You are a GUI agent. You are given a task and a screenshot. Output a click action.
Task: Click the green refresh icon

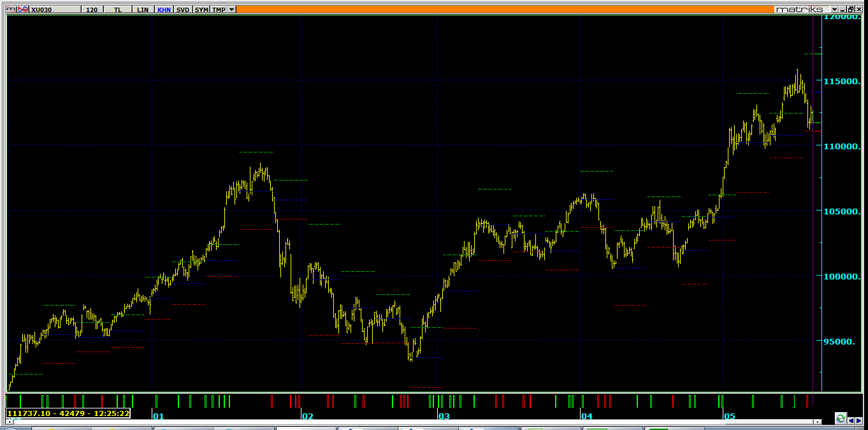pyautogui.click(x=841, y=419)
